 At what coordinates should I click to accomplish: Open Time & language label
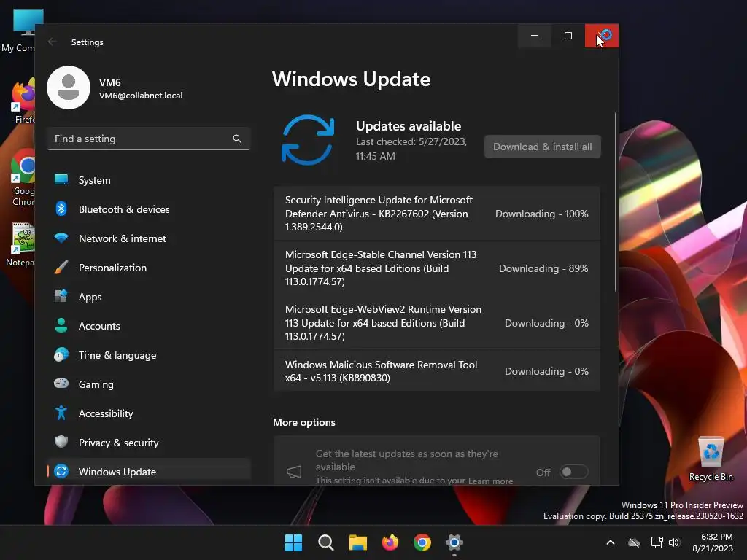click(x=117, y=355)
